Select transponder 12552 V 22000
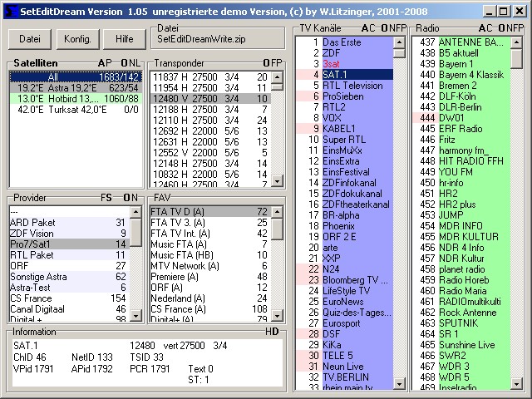 tap(210, 153)
